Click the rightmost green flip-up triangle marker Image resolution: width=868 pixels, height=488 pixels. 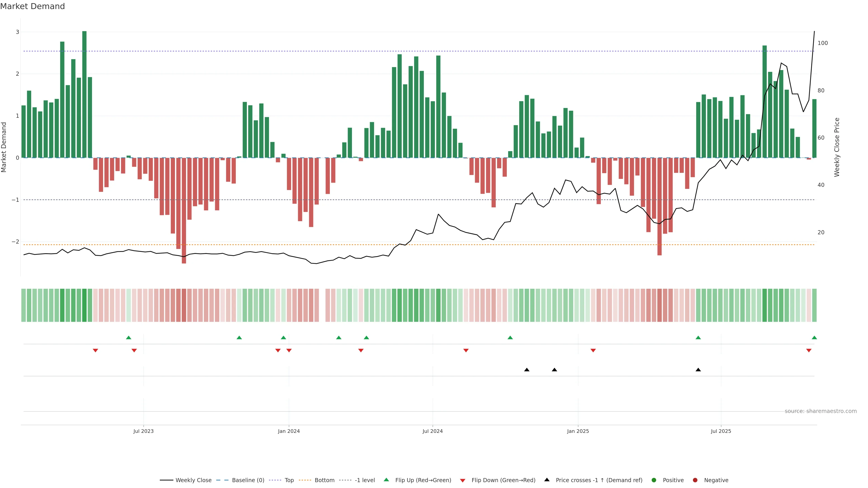(x=814, y=338)
